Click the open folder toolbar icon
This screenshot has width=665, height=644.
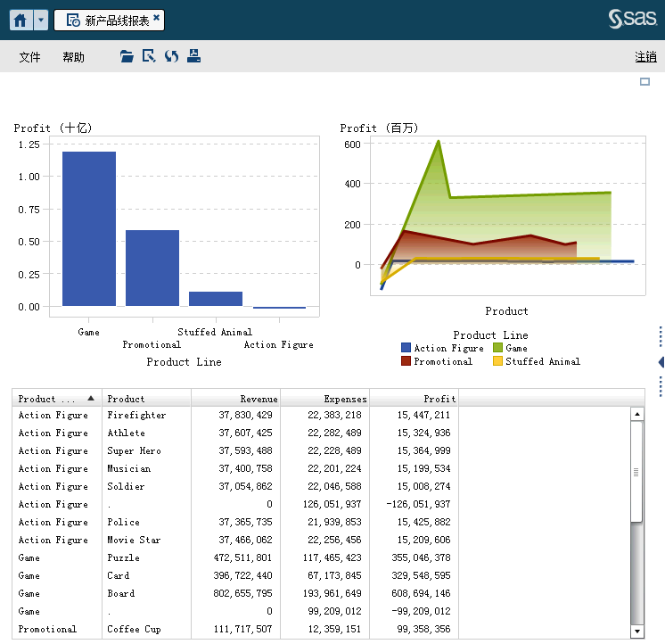point(127,56)
